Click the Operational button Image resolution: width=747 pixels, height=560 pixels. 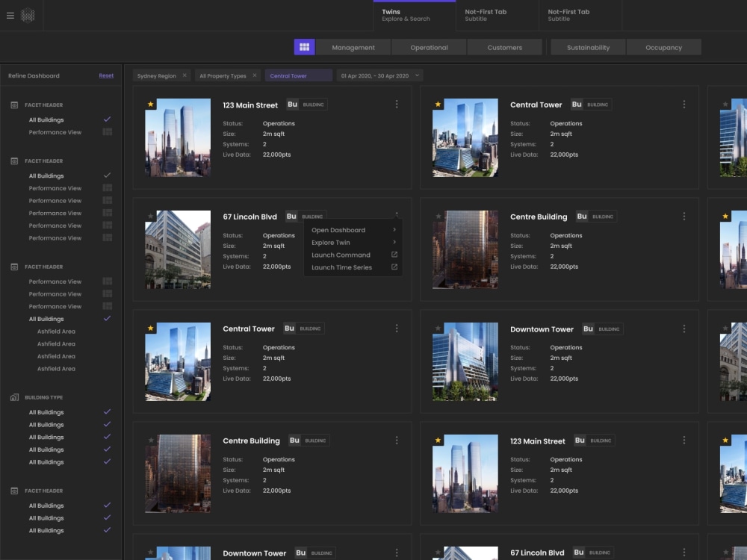(429, 47)
